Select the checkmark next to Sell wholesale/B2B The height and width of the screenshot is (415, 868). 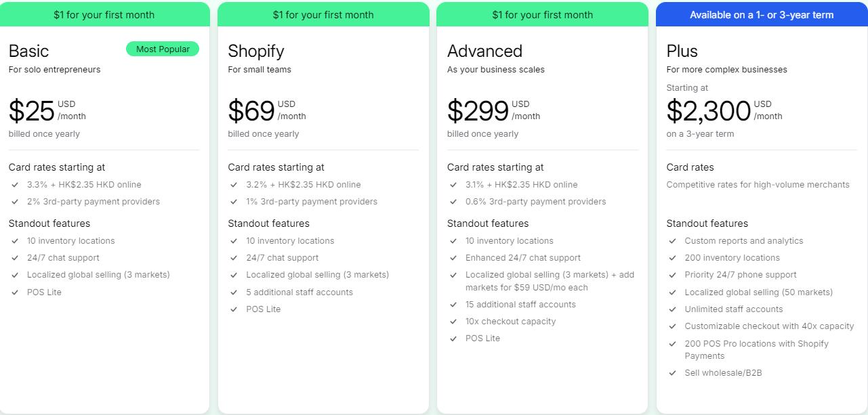coord(673,372)
